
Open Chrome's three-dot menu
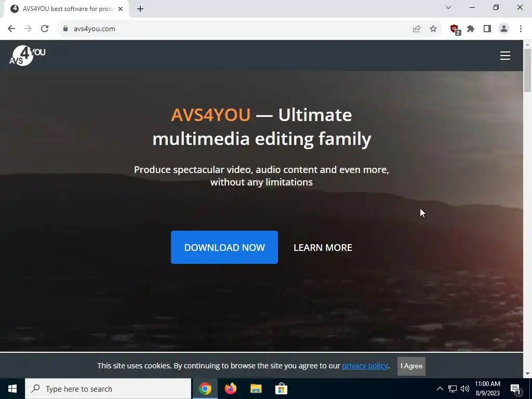coord(521,29)
